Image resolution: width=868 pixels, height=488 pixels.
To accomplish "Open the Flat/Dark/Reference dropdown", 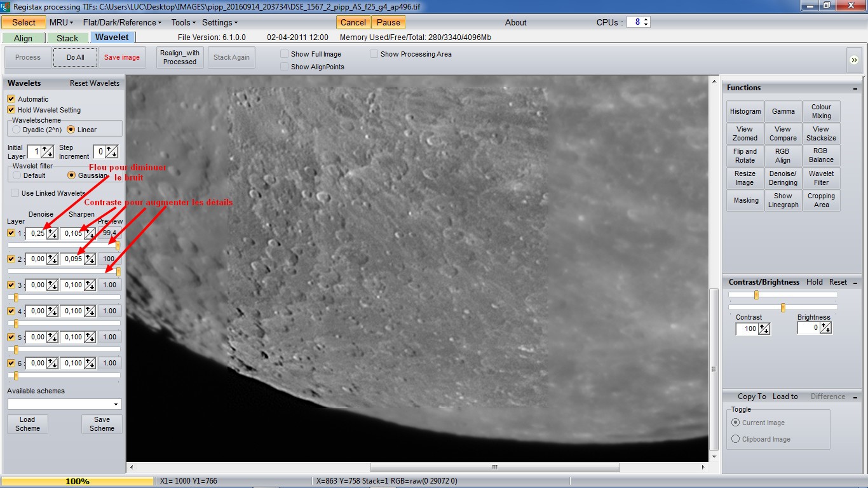I will point(122,22).
